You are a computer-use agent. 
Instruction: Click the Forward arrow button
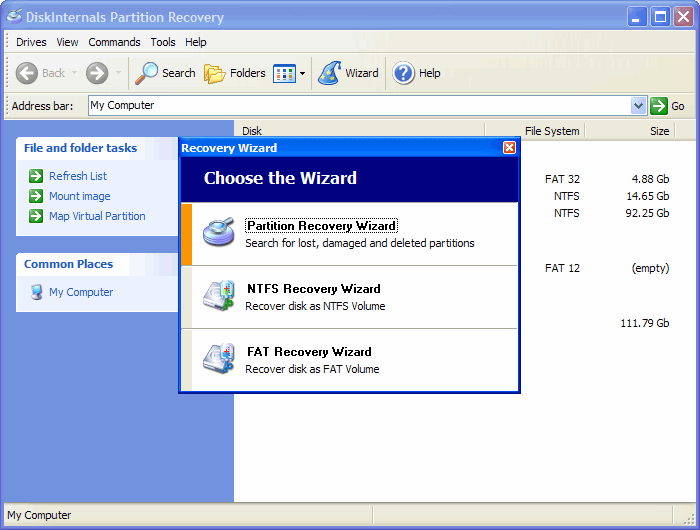coord(97,73)
